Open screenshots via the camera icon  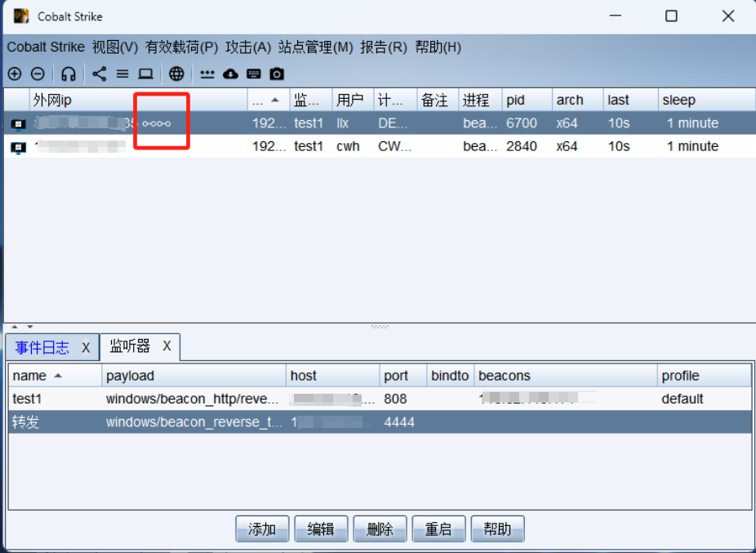pyautogui.click(x=277, y=74)
